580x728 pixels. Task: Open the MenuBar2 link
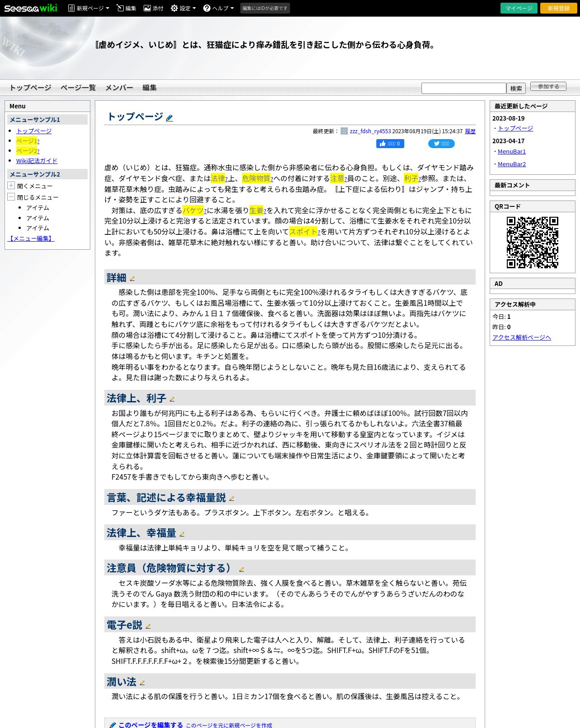tap(512, 164)
